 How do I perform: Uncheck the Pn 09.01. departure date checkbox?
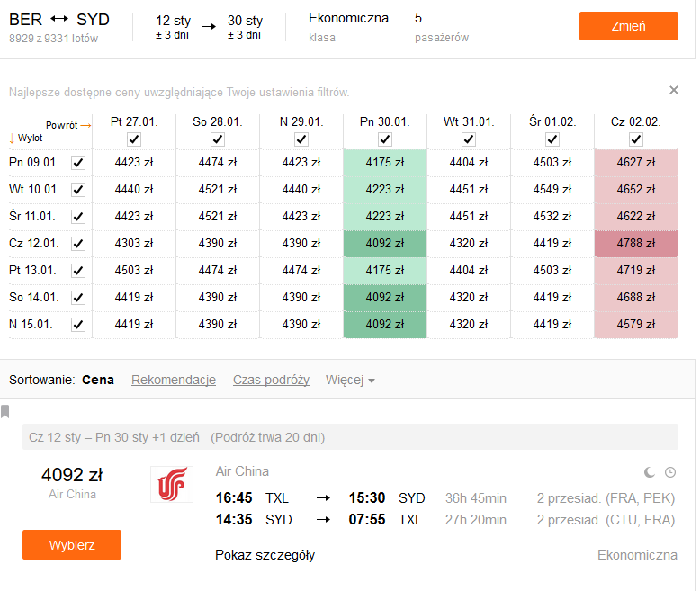pyautogui.click(x=78, y=163)
